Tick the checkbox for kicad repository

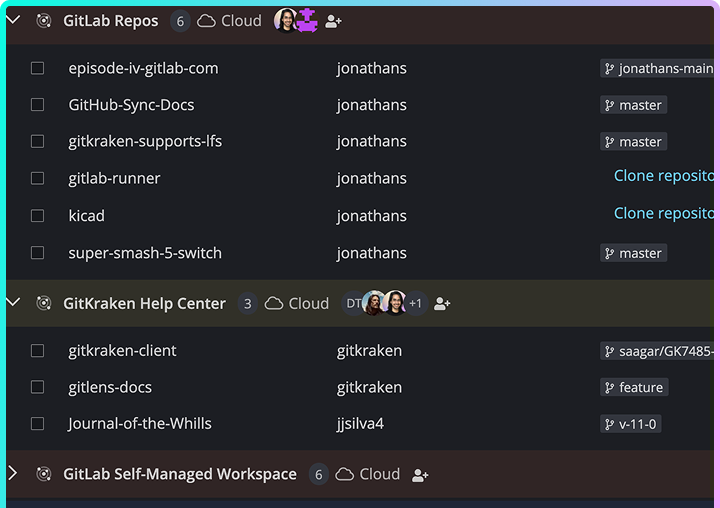coord(37,215)
